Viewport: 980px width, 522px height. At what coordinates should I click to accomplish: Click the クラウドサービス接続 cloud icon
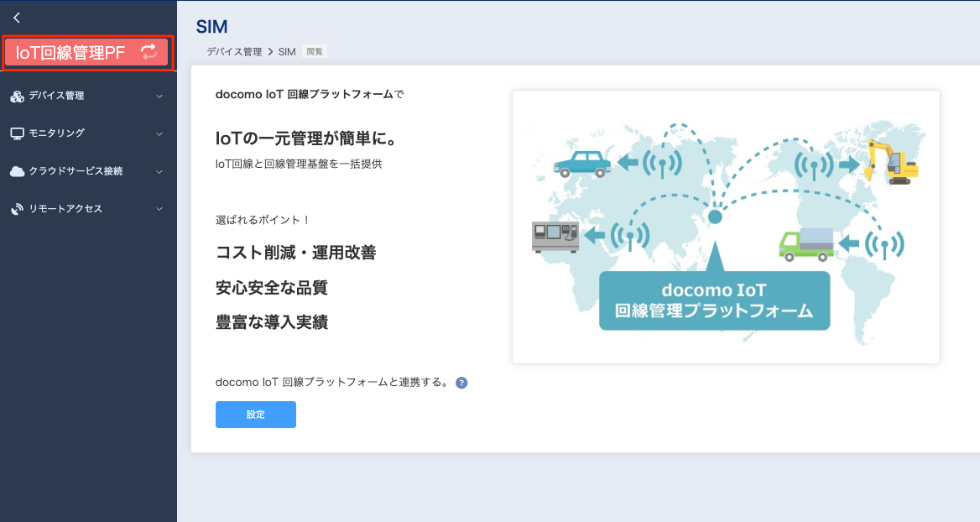point(18,171)
